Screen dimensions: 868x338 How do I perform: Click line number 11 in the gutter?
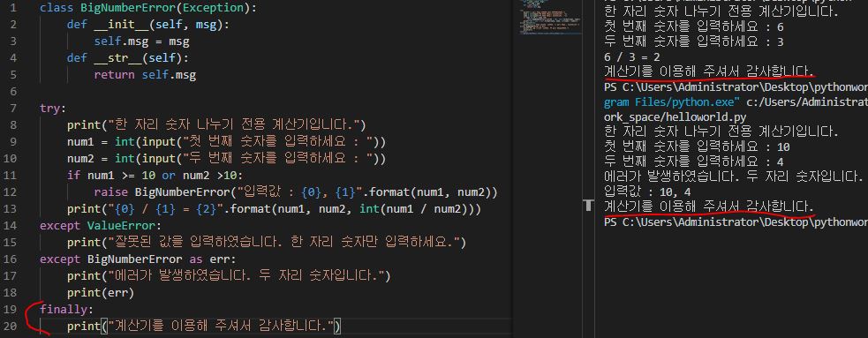pyautogui.click(x=10, y=176)
